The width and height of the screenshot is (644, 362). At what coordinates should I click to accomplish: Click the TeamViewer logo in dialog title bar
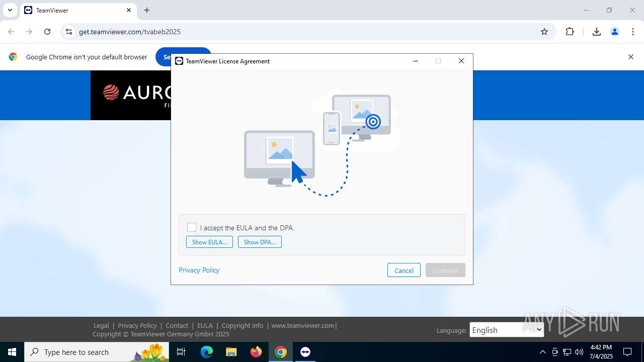pyautogui.click(x=179, y=61)
